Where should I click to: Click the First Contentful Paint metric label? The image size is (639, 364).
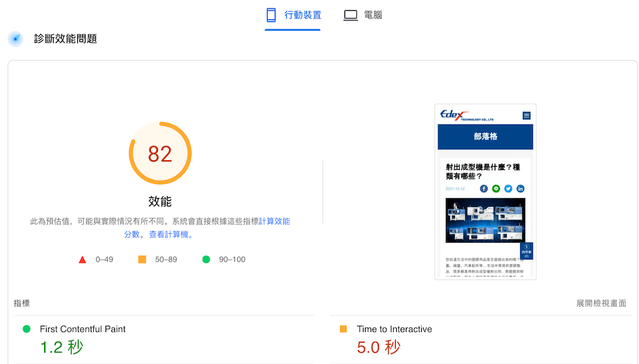point(82,329)
